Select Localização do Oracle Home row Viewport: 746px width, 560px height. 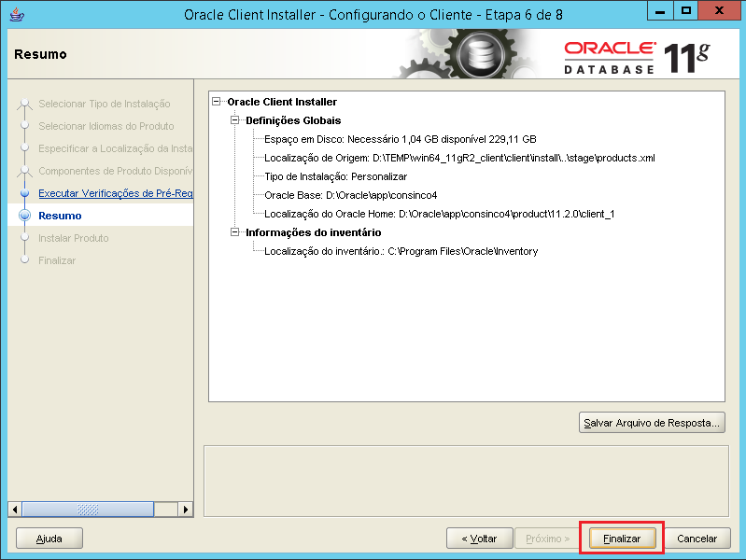click(x=439, y=214)
